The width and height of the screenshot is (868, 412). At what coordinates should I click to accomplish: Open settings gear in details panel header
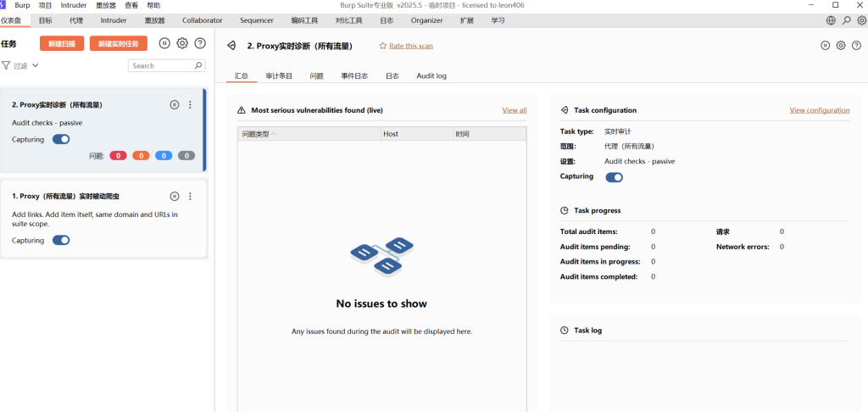pos(841,46)
